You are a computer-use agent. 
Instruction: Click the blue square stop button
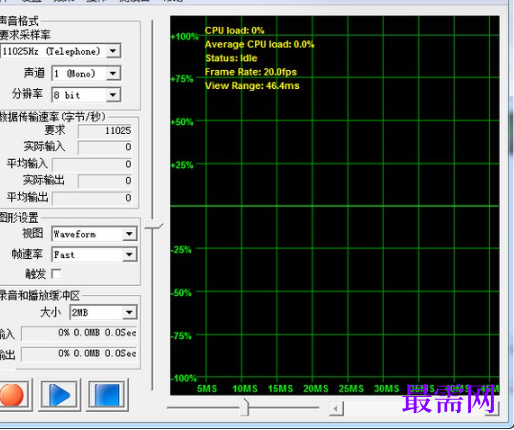(x=107, y=395)
